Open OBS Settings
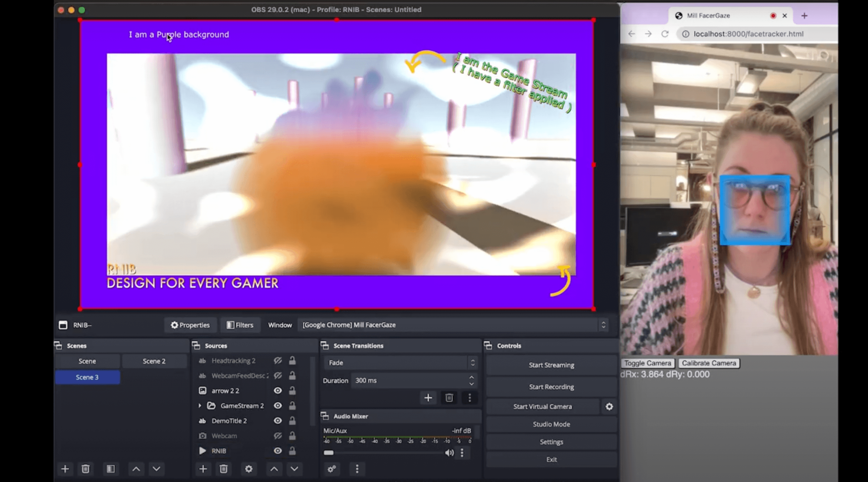The height and width of the screenshot is (482, 868). [551, 442]
